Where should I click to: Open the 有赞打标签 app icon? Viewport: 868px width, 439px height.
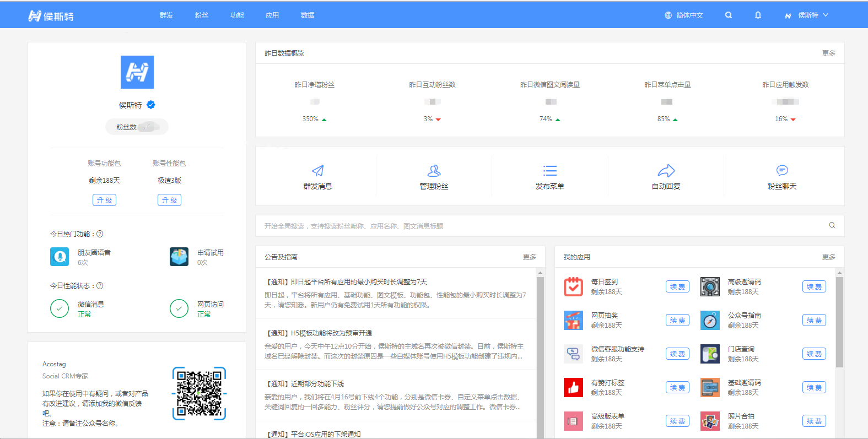coord(573,388)
